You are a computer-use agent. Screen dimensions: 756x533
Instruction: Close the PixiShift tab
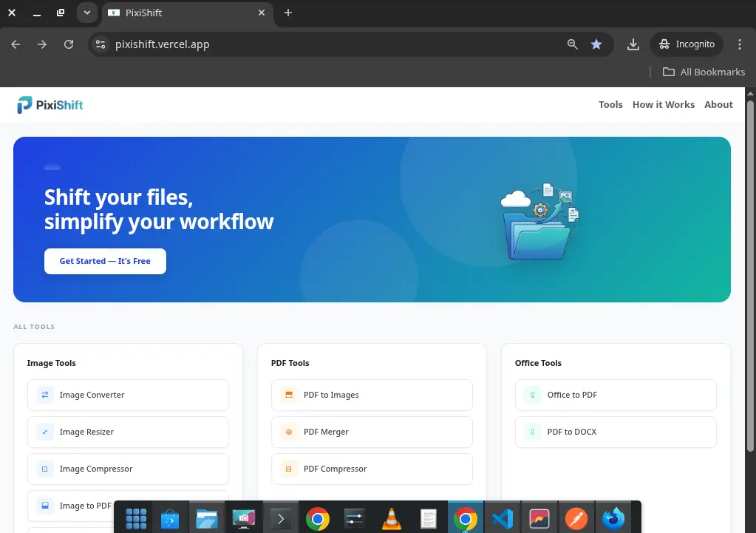coord(262,13)
